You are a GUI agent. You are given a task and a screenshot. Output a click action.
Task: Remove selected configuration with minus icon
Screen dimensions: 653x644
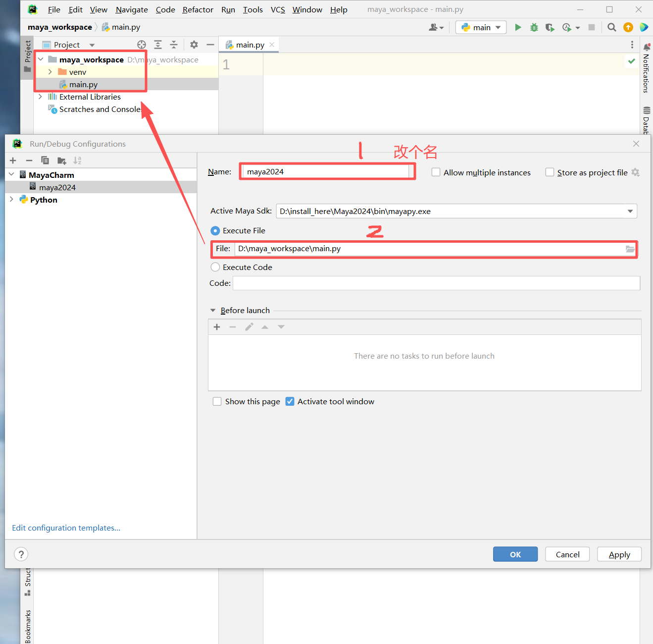29,161
